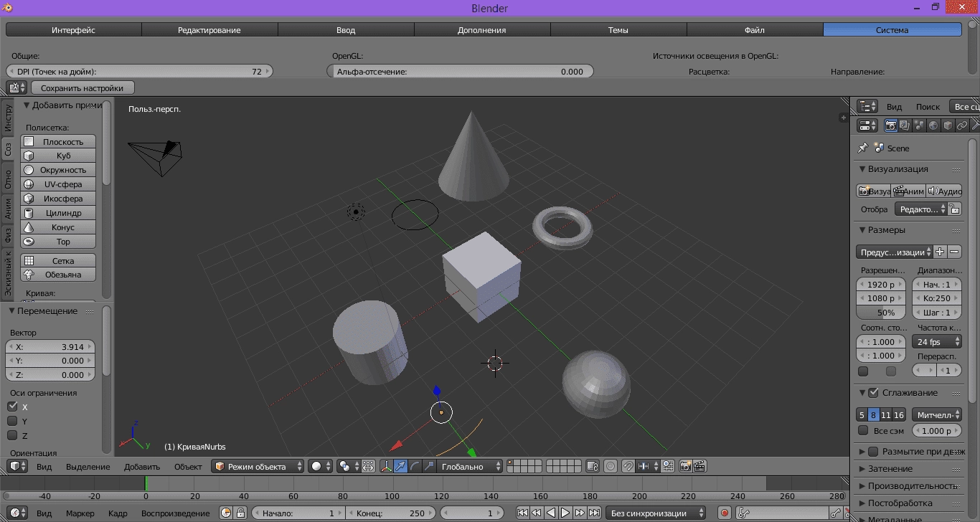
Task: Expand the Постобработка panel
Action: [x=862, y=503]
